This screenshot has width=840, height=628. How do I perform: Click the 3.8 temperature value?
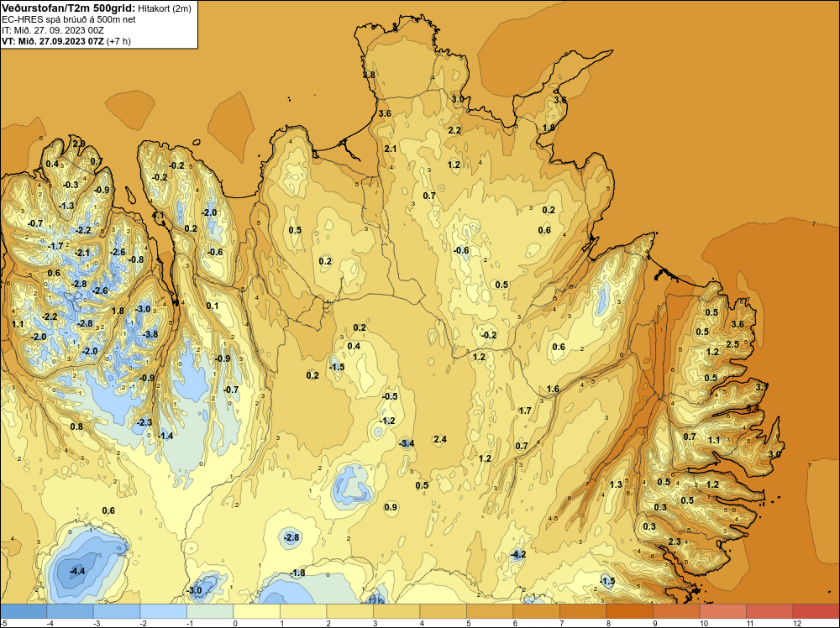click(369, 75)
